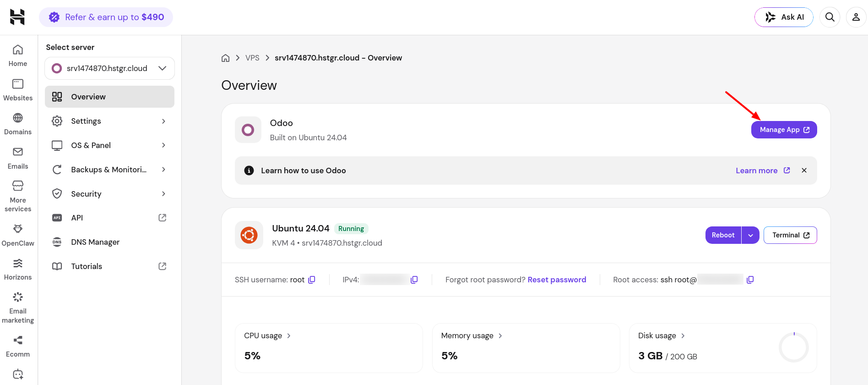Open the Terminal button
Image resolution: width=868 pixels, height=385 pixels.
tap(790, 235)
